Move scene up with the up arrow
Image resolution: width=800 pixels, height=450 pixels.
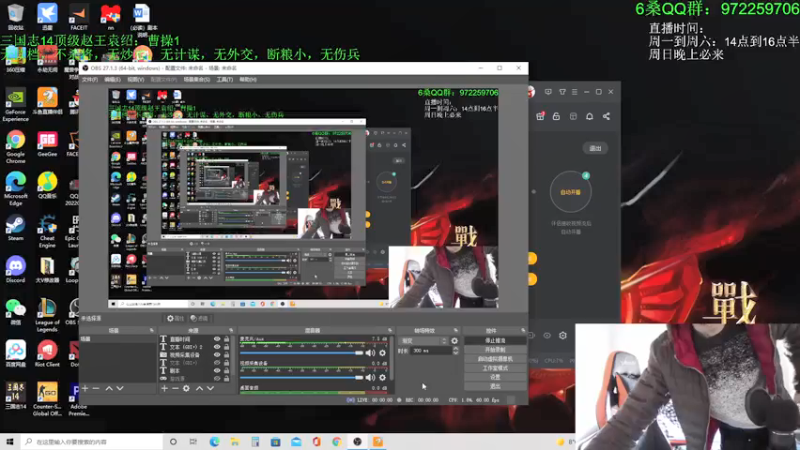(x=109, y=388)
